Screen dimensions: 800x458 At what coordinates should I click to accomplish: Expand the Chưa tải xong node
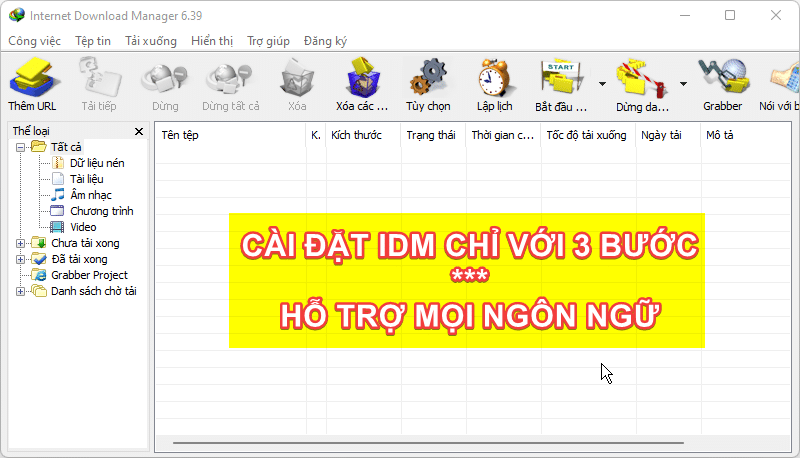pos(20,243)
